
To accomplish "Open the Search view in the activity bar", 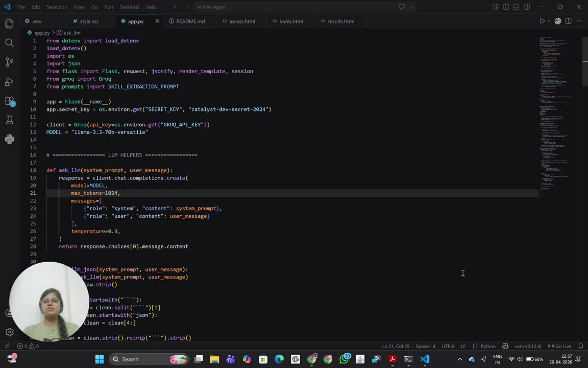I will click(x=9, y=43).
